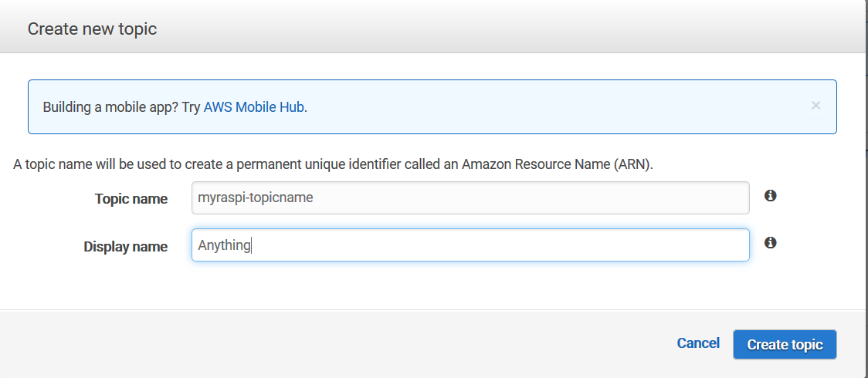Click the "myraspi-topicname" text in the field

256,198
